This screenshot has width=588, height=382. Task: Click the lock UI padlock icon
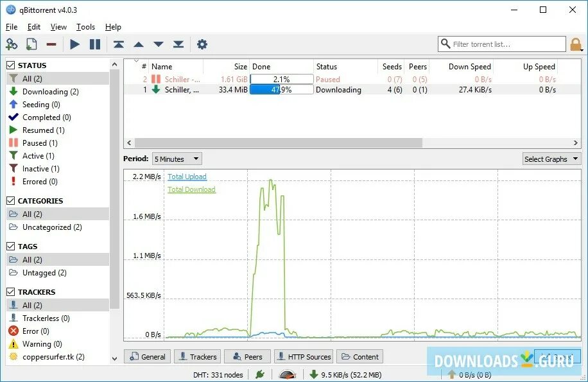[x=576, y=44]
